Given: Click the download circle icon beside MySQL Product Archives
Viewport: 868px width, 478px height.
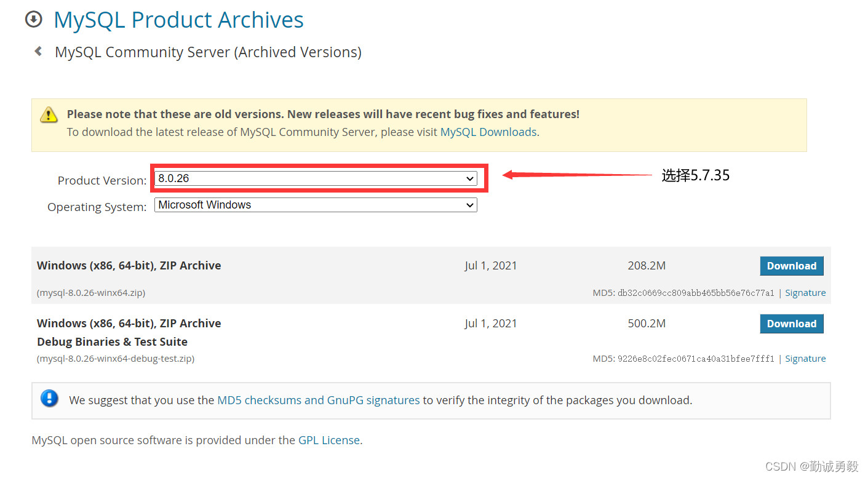Looking at the screenshot, I should [x=33, y=20].
